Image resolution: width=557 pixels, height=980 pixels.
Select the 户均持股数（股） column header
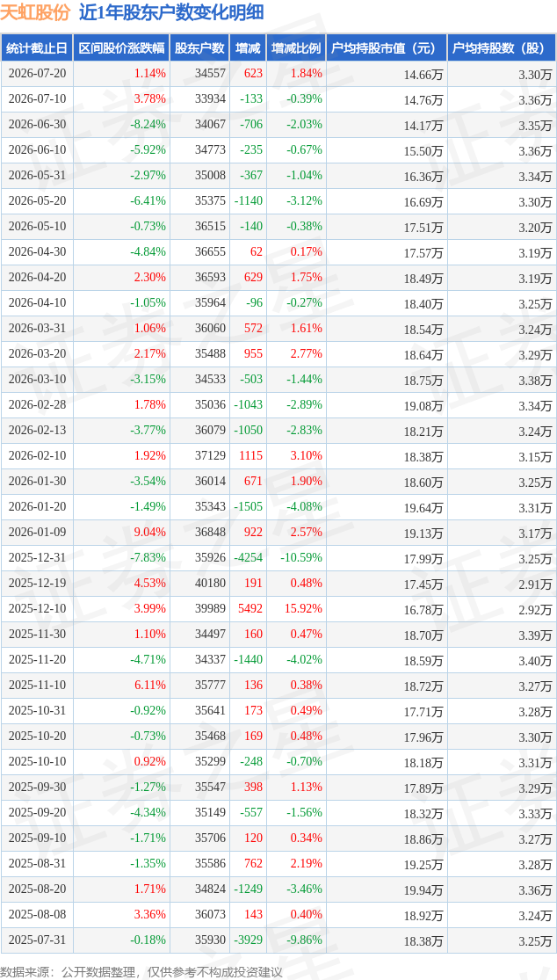click(x=501, y=48)
